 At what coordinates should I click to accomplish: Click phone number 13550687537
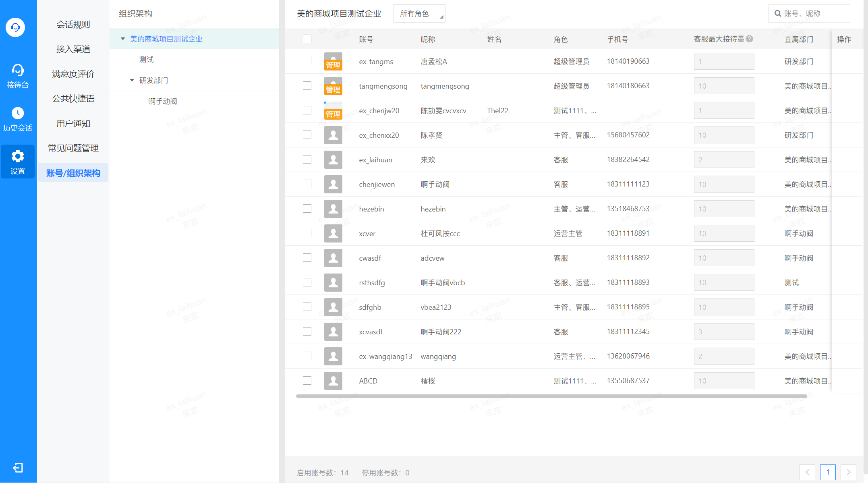pos(628,381)
